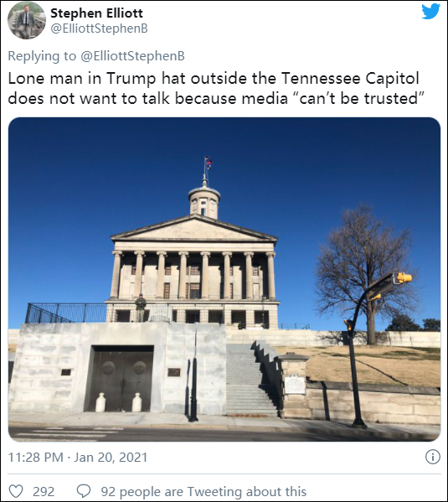Open Stephen Elliott's profile picture
The height and width of the screenshot is (502, 448).
pyautogui.click(x=27, y=20)
